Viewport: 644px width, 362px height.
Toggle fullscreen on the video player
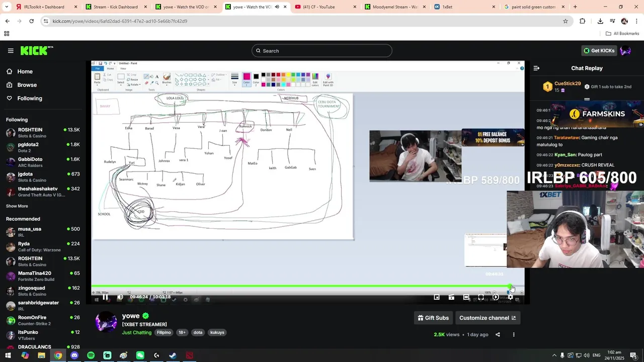coord(481,297)
